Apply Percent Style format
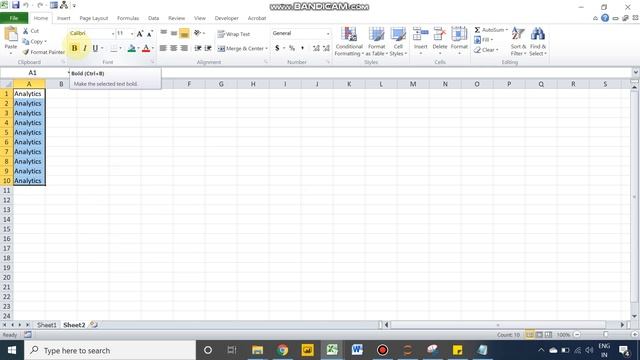Screen dimensions: 640x360 [x=292, y=48]
